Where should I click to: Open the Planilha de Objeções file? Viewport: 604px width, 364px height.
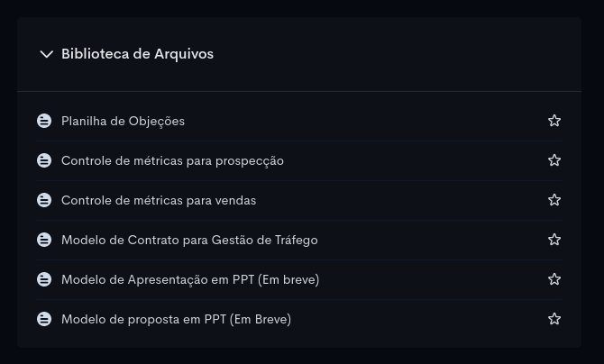point(123,121)
